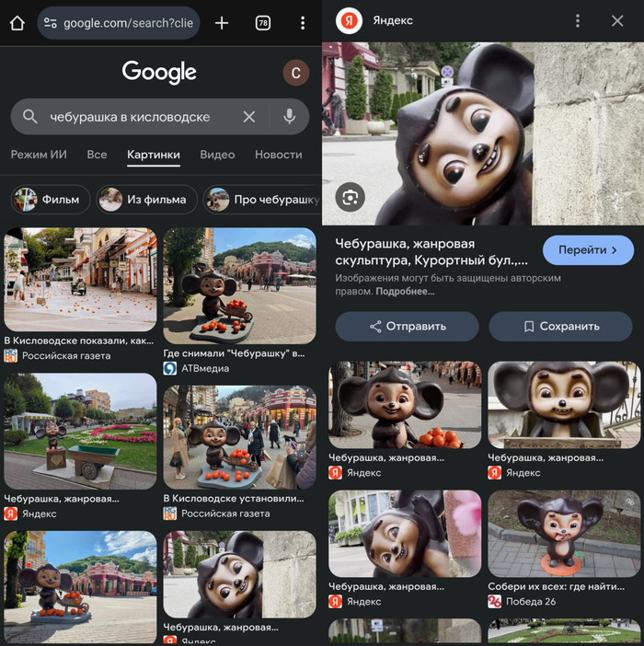Viewport: 644px width, 646px height.
Task: Open the tab switcher showing 78 tabs
Action: coord(262,23)
